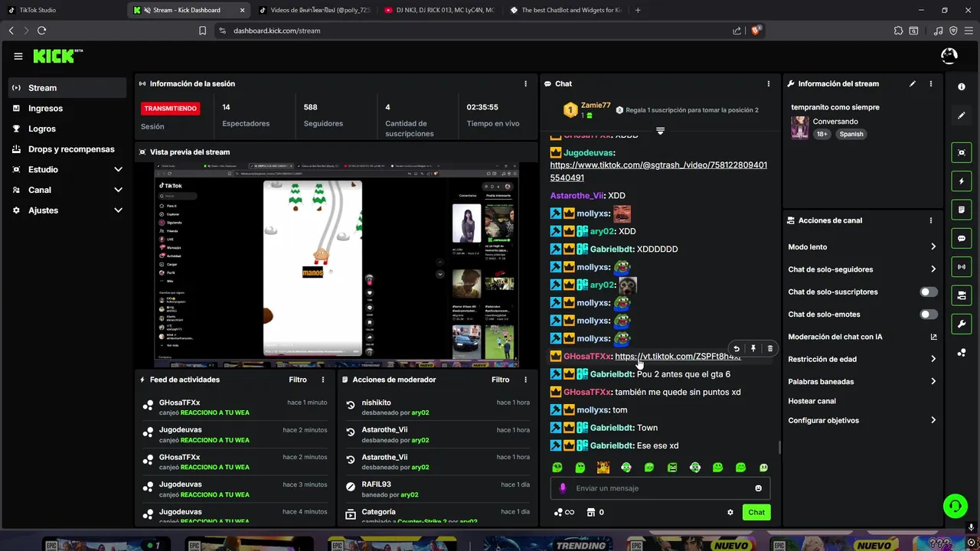Click the channel points infinity balance

pyautogui.click(x=564, y=513)
